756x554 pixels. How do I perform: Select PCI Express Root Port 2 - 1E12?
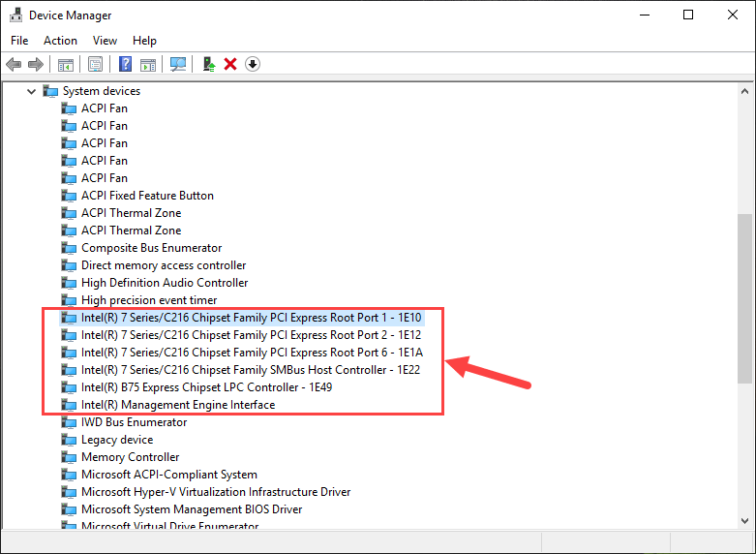click(252, 335)
